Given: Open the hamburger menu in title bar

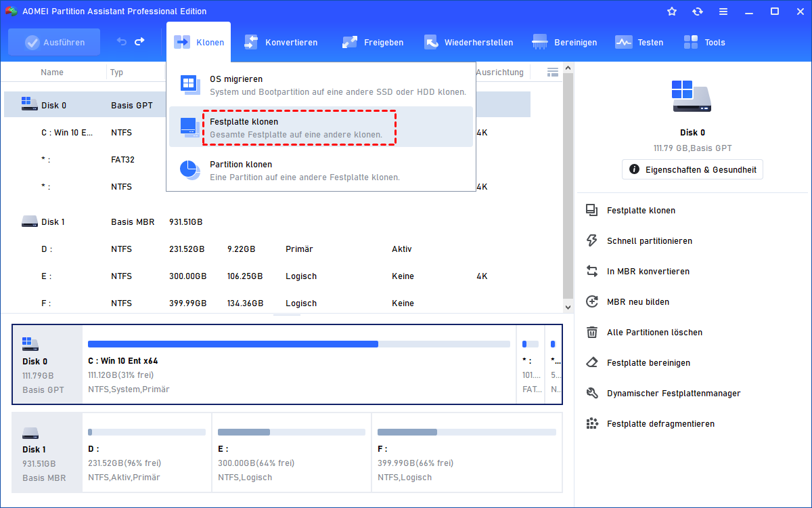Looking at the screenshot, I should tap(723, 12).
